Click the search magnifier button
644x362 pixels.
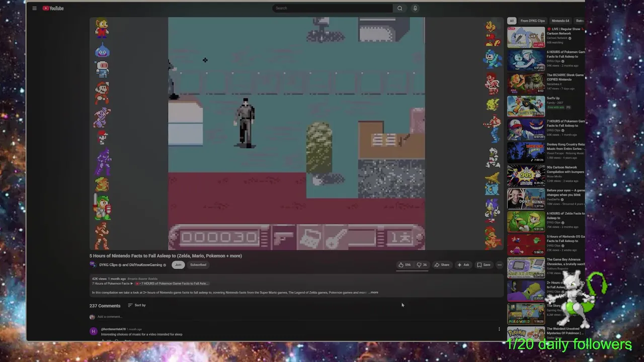click(400, 8)
